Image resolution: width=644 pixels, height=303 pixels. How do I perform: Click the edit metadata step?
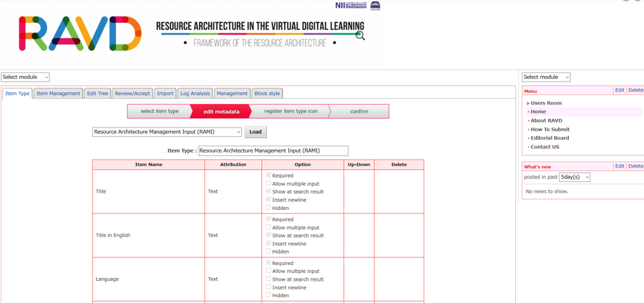point(221,112)
